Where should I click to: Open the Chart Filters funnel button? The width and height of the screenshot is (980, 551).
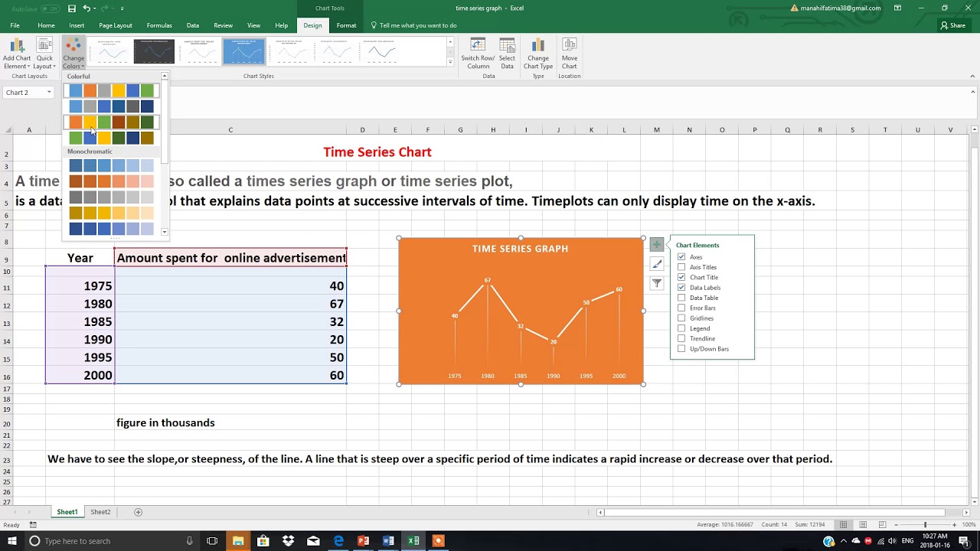point(657,283)
